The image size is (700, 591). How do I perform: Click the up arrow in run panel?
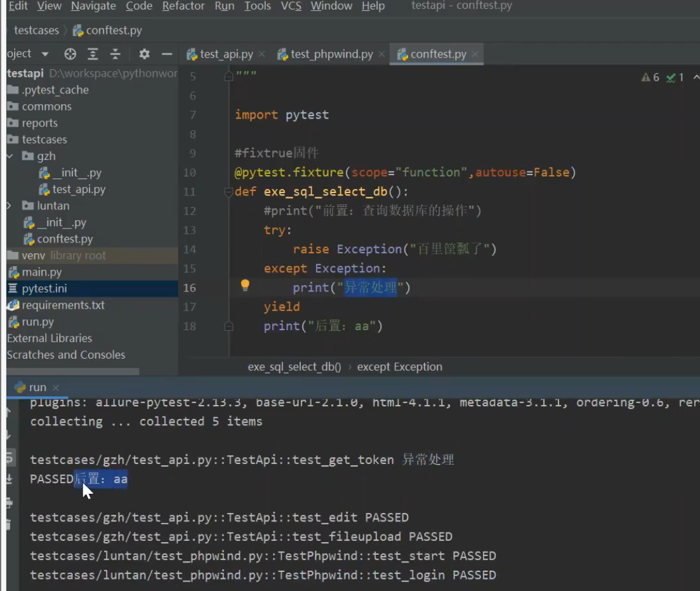pyautogui.click(x=8, y=411)
